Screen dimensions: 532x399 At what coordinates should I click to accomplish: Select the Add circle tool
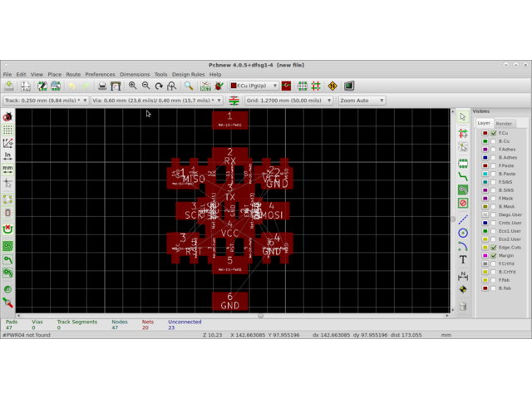[x=463, y=233]
